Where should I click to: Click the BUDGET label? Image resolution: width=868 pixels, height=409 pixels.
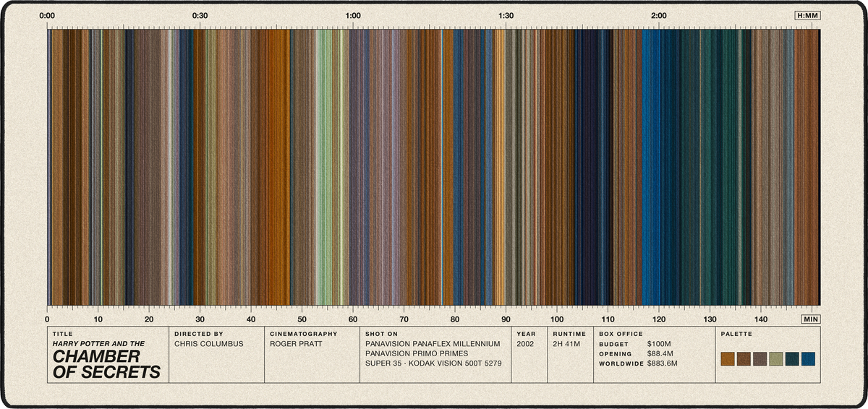tap(613, 345)
